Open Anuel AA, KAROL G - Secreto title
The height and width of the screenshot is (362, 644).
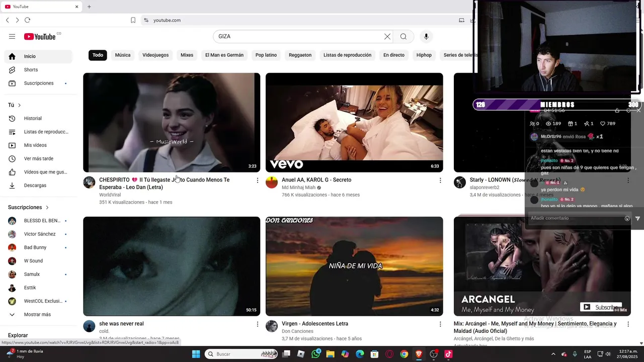point(316,180)
